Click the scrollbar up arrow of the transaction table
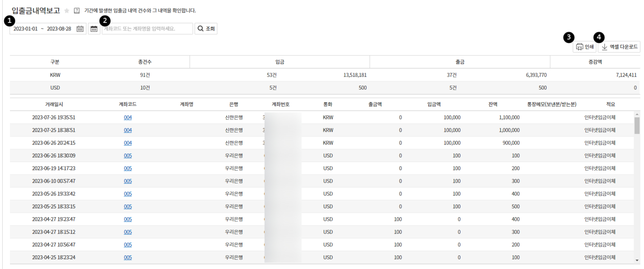Viewport: 644px width, 269px height. [x=637, y=114]
